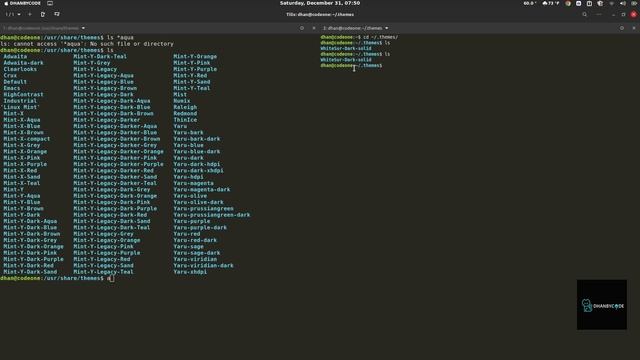Click HighContrast directory name
Screen dimensions: 640x360
click(x=23, y=94)
